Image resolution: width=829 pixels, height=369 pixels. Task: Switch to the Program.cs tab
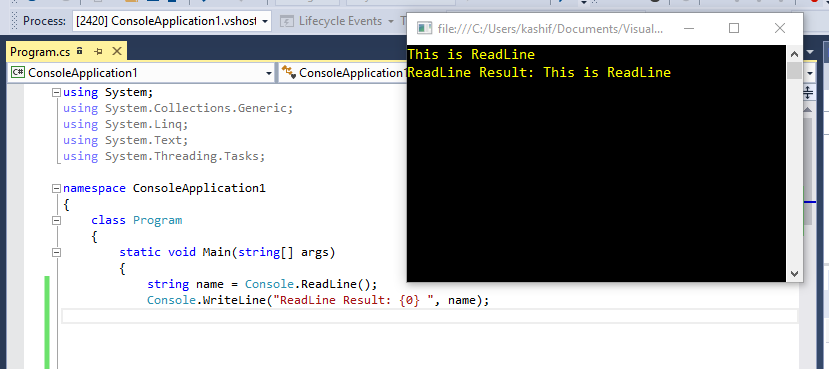click(x=40, y=51)
